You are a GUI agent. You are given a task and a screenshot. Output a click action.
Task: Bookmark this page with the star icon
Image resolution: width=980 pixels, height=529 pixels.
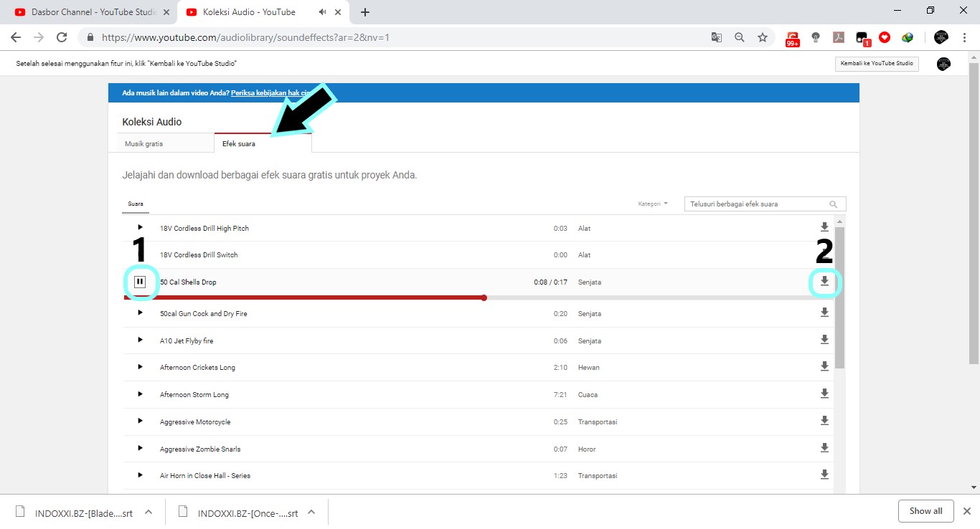pos(763,37)
